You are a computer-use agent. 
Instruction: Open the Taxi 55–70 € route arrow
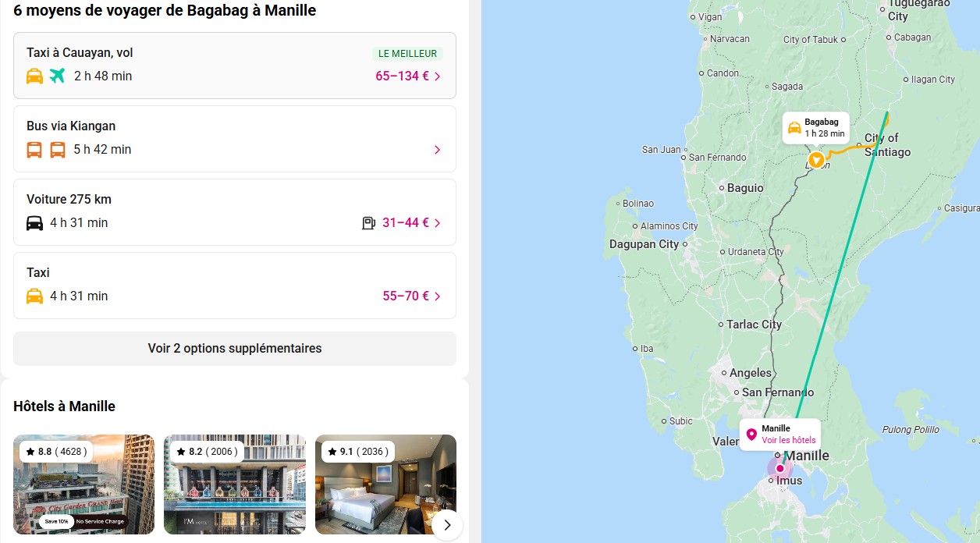tap(438, 296)
